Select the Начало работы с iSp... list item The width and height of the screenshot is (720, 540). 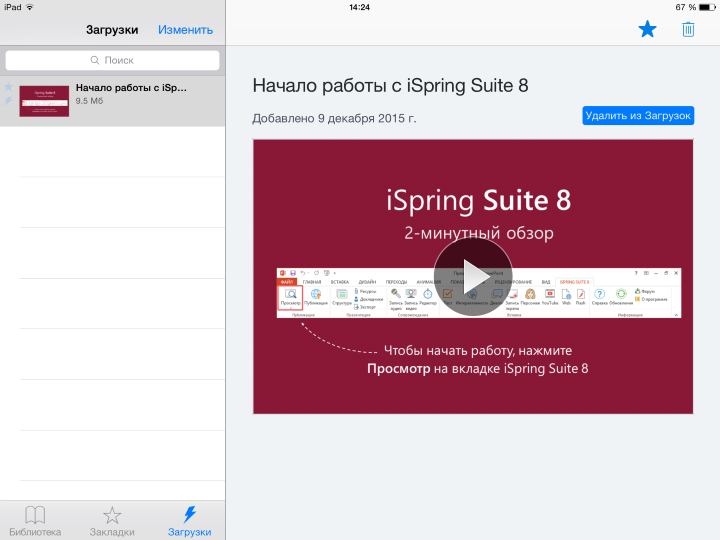click(x=112, y=101)
